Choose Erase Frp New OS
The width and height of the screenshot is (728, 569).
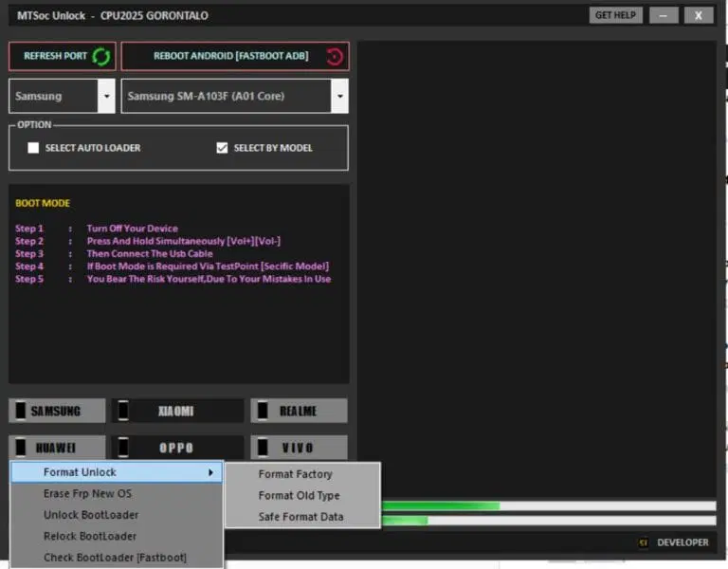117,493
